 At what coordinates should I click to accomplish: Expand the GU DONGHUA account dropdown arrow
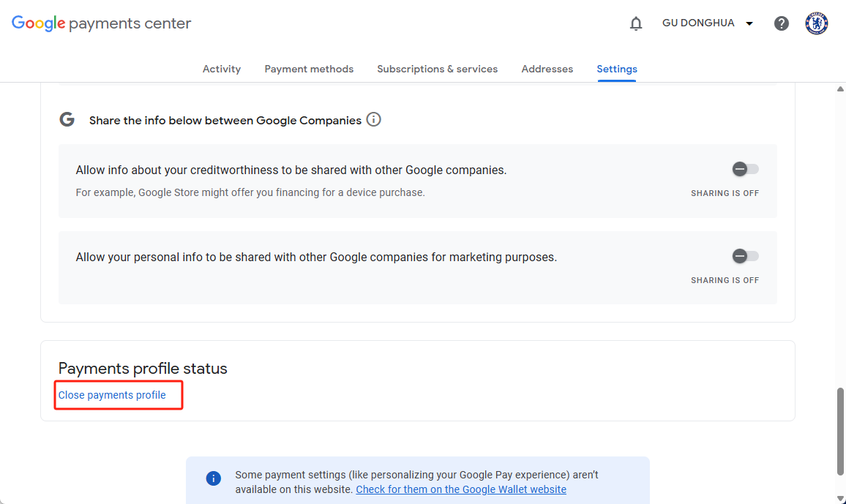point(749,23)
